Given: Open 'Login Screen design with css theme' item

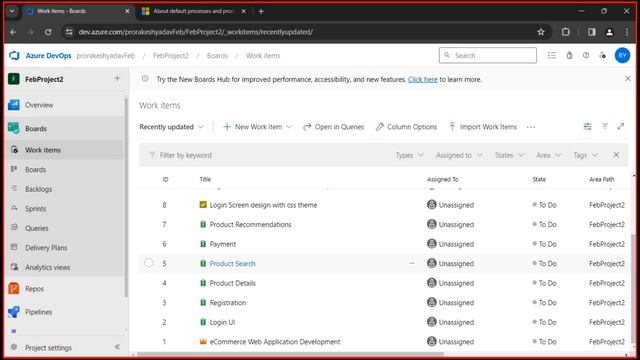Looking at the screenshot, I should pyautogui.click(x=263, y=205).
